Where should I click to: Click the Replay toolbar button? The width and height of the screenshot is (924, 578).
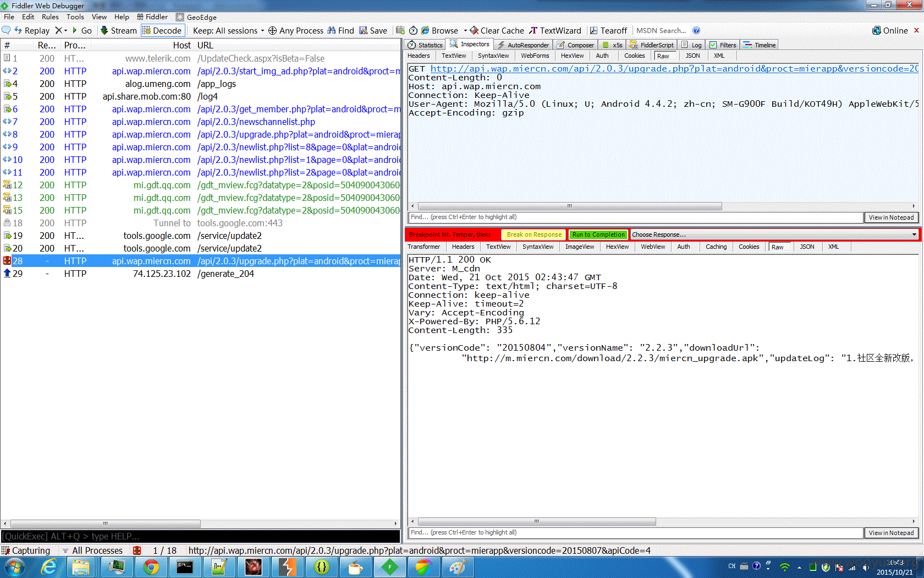pyautogui.click(x=32, y=30)
